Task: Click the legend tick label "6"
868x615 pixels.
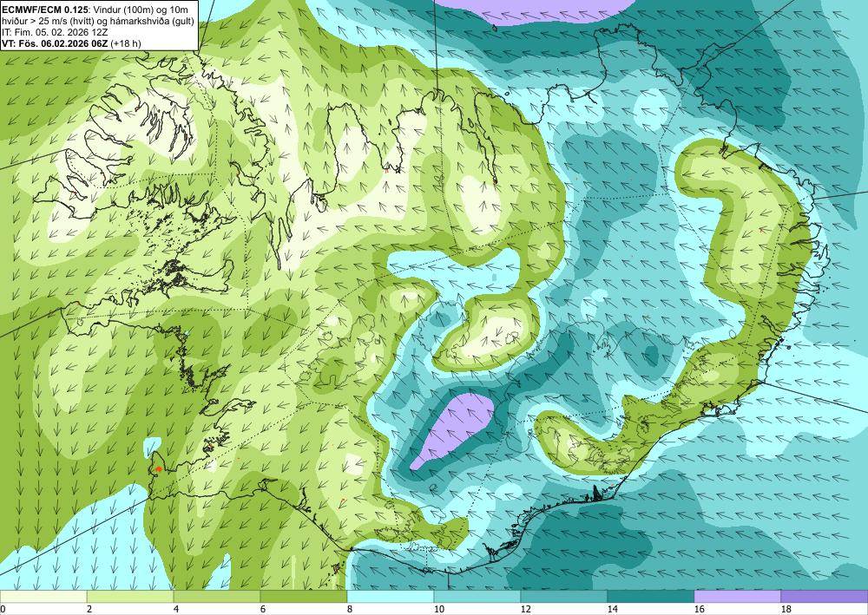Action: (x=262, y=609)
